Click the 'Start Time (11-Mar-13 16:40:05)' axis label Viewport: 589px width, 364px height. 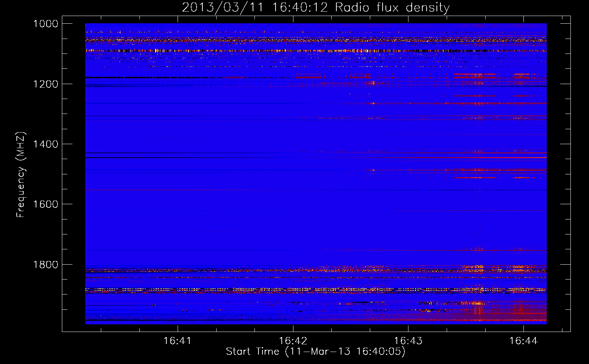click(316, 352)
